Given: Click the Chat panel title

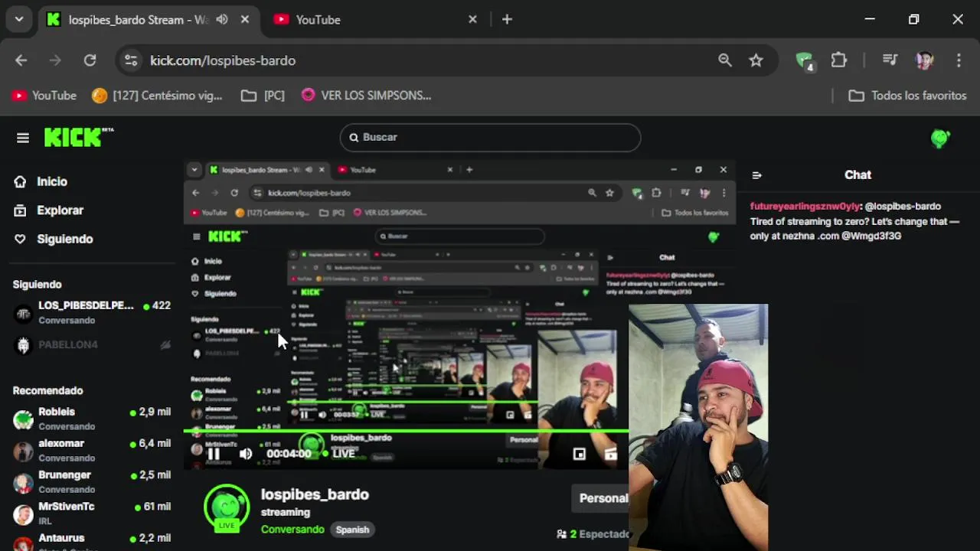Looking at the screenshot, I should (x=857, y=175).
